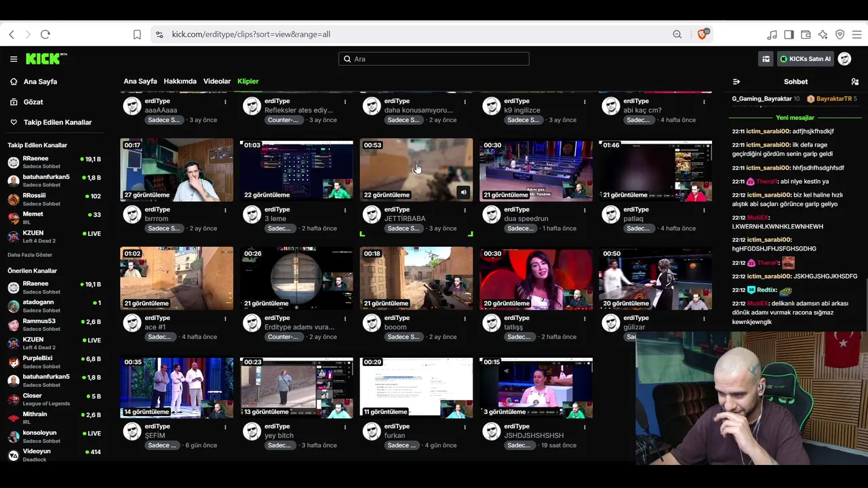Open the three-dot menu for the furkan clip
The image size is (868, 488).
coord(465,427)
